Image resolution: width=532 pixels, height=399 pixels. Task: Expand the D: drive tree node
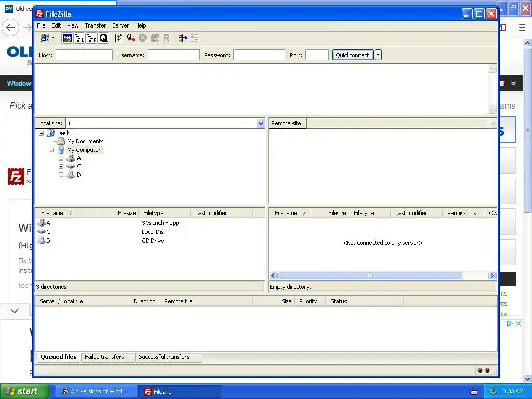coord(61,175)
